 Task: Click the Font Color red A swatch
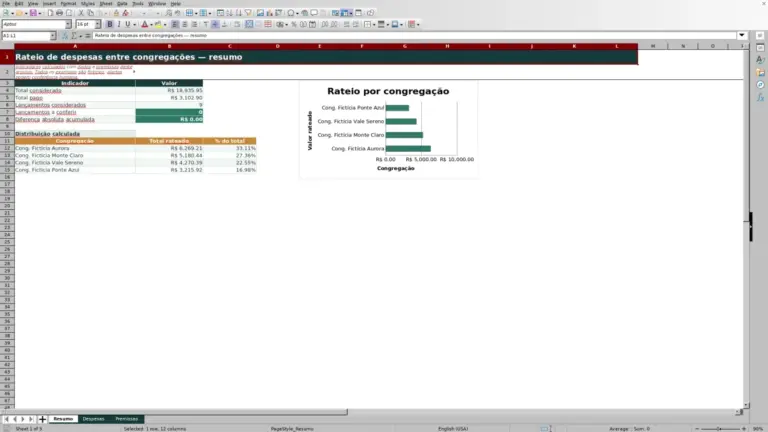click(144, 24)
